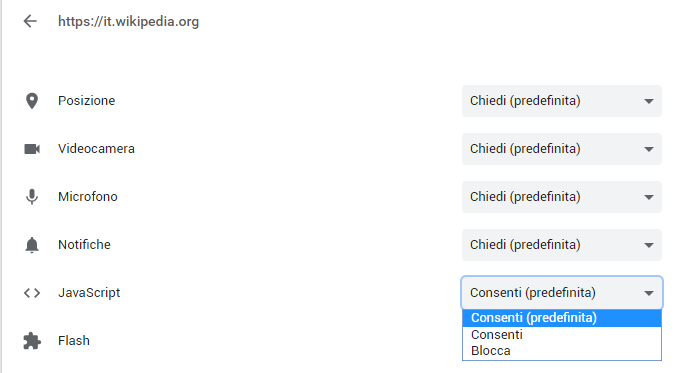Click the JavaScript code brackets icon
This screenshot has width=680, height=373.
coord(32,293)
